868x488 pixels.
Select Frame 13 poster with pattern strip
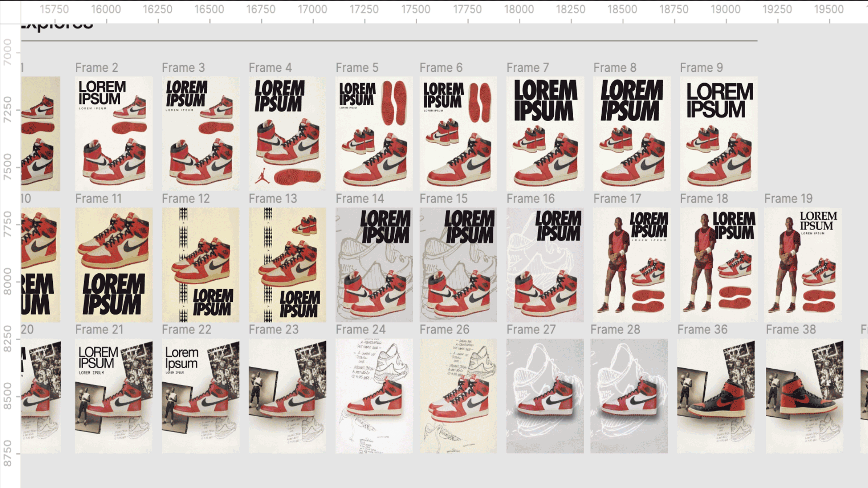tap(287, 264)
